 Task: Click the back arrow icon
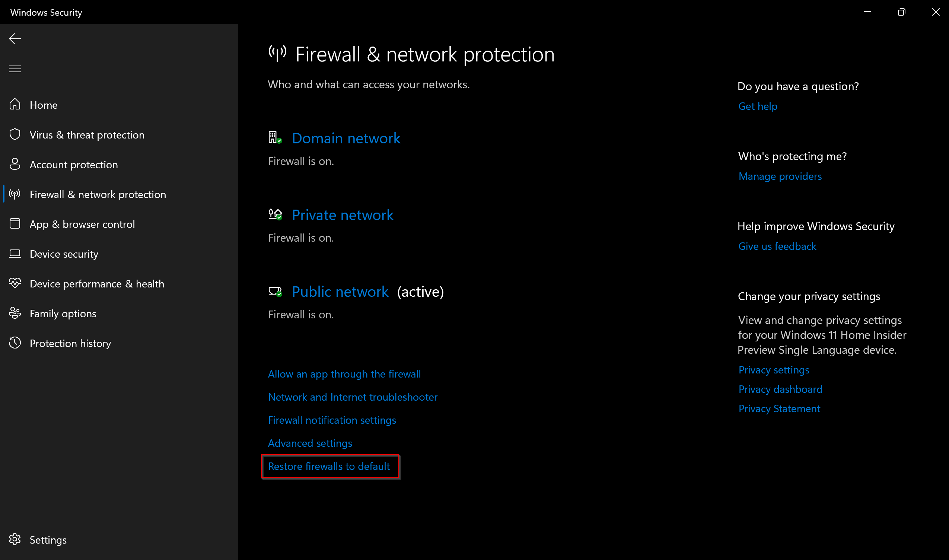tap(15, 39)
